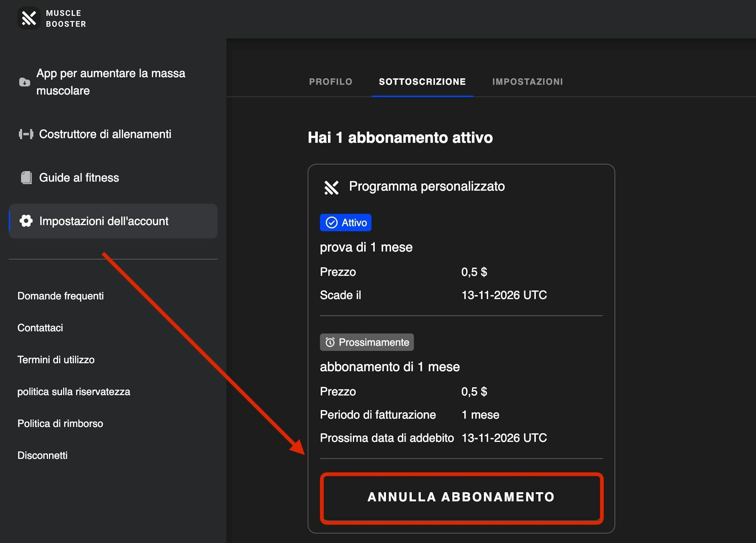View the politica sulla riservatezza link

[x=74, y=392]
